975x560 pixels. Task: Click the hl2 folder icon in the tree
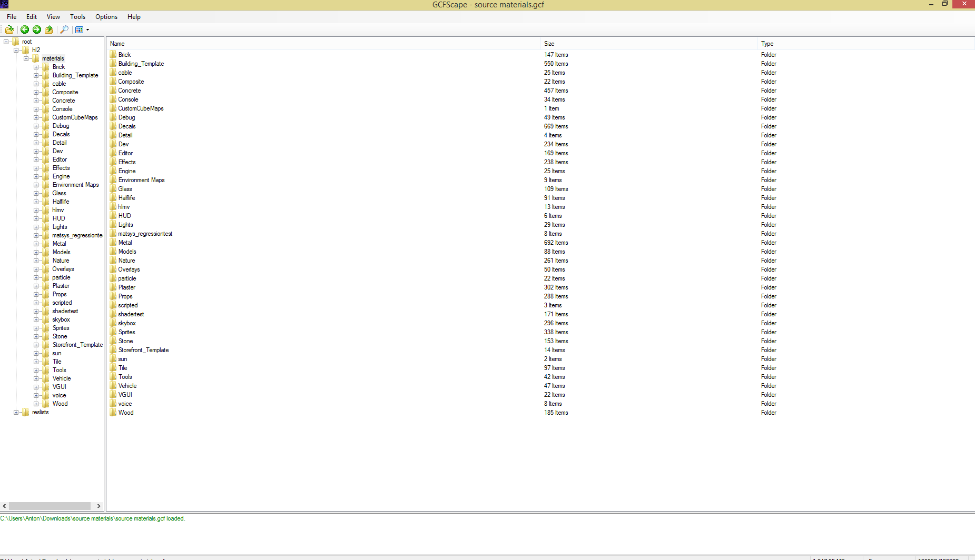pos(26,50)
